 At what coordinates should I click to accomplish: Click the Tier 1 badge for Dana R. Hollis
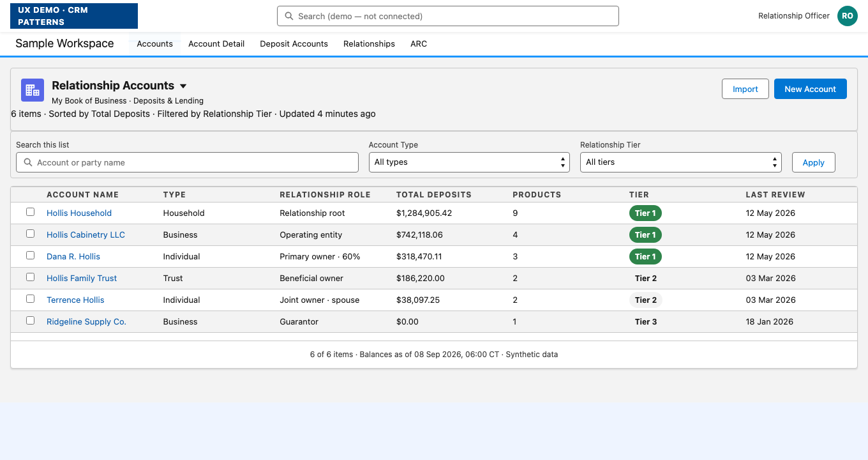(645, 257)
